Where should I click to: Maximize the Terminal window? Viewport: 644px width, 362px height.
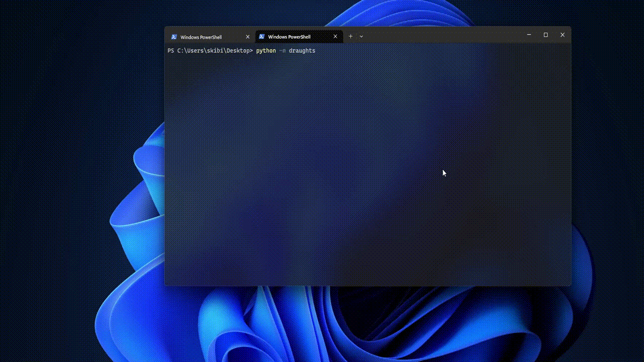545,35
